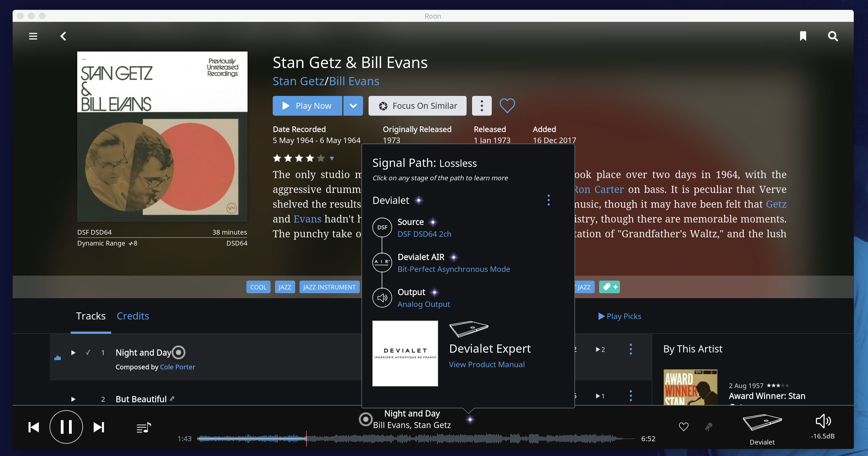This screenshot has height=456, width=868.
Task: Go back with the left arrow
Action: coord(63,36)
